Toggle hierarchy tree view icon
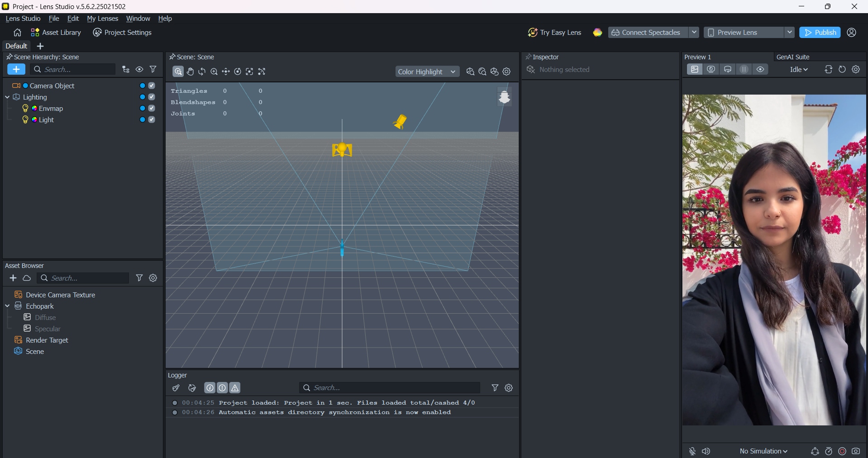The image size is (868, 458). (x=126, y=69)
